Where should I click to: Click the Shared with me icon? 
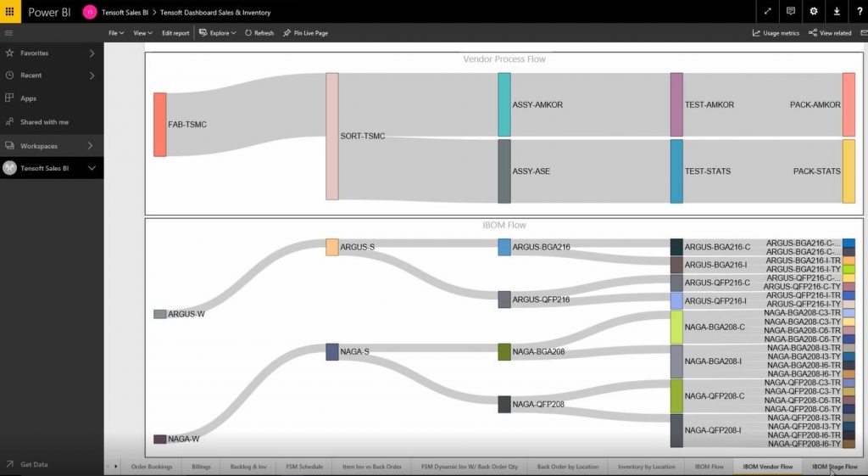point(9,121)
